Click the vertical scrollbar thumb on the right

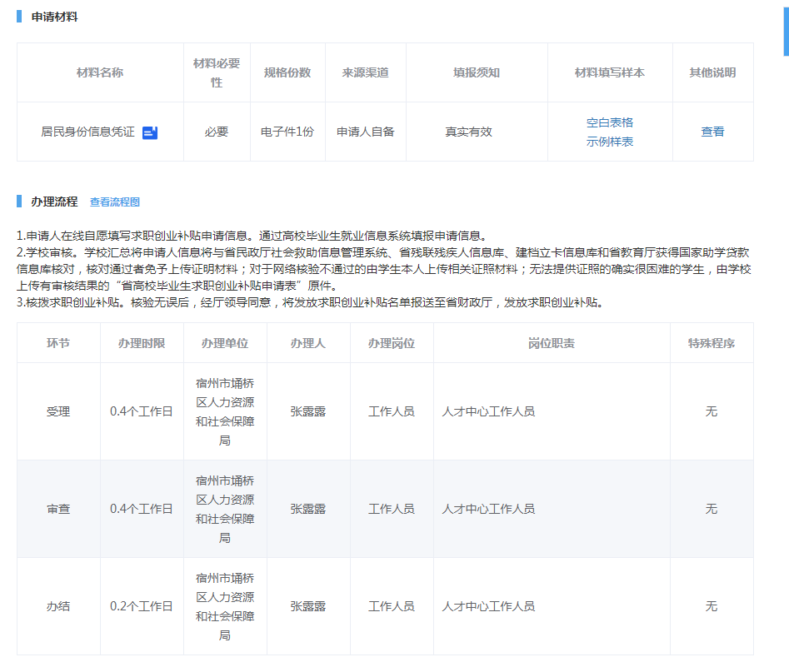point(784,27)
